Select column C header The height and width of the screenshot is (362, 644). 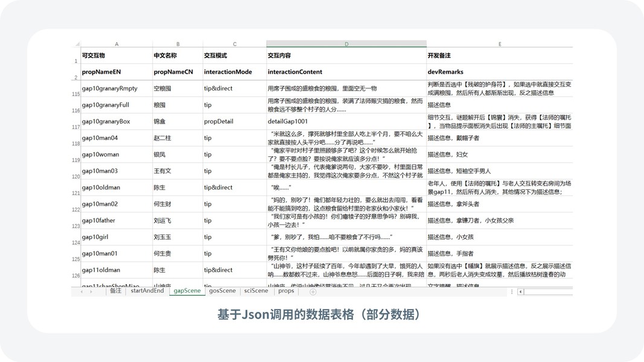(235, 44)
